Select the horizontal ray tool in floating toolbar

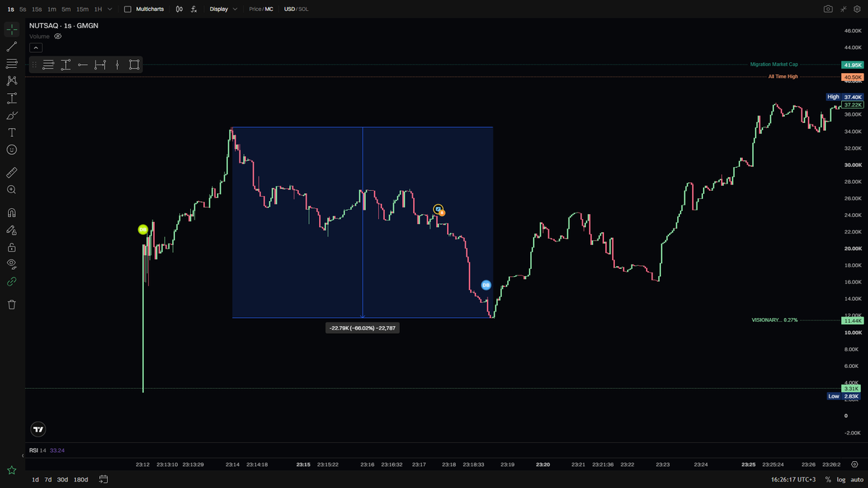point(82,65)
